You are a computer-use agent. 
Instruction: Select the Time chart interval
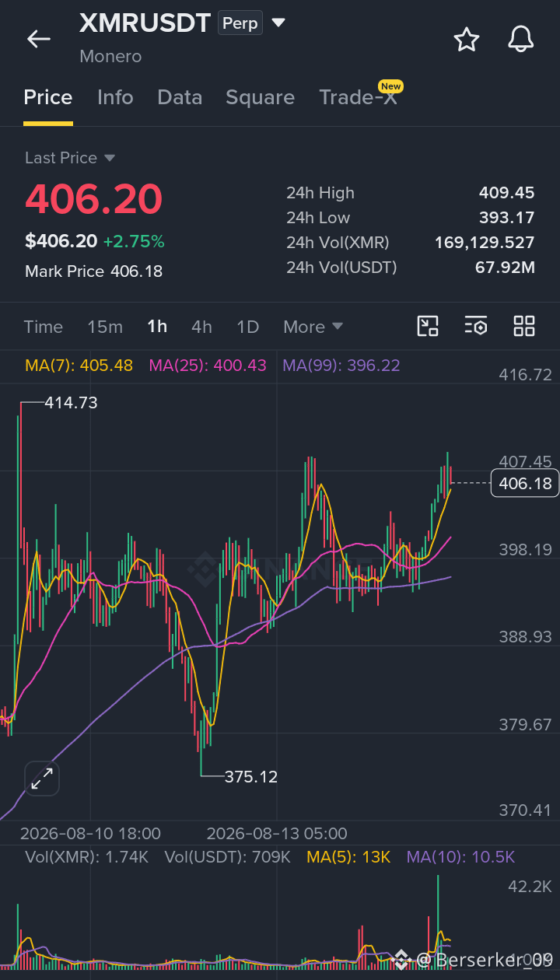[44, 327]
